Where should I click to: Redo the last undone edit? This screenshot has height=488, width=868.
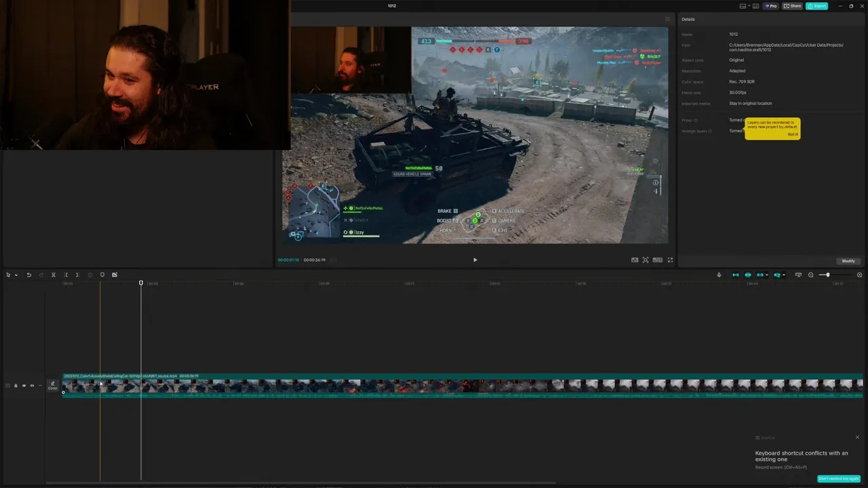41,274
